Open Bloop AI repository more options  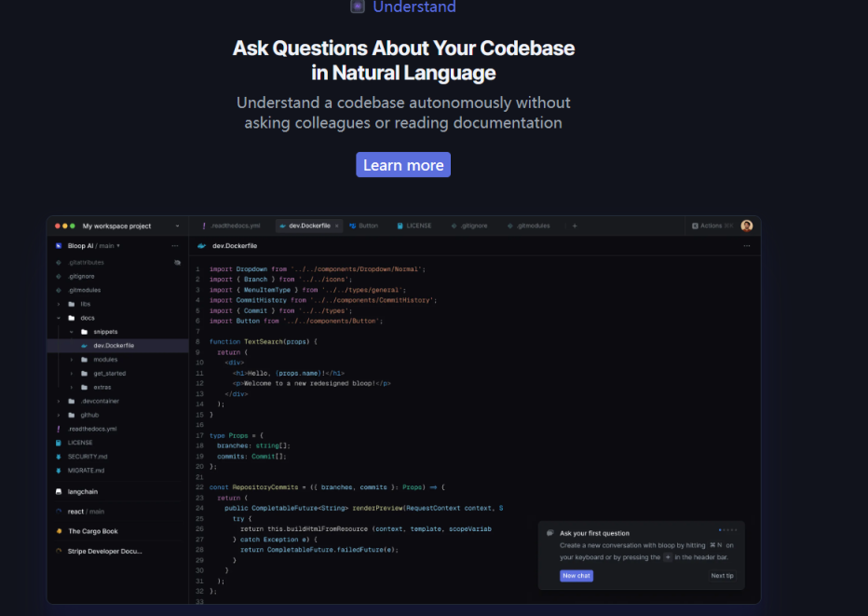pyautogui.click(x=175, y=246)
